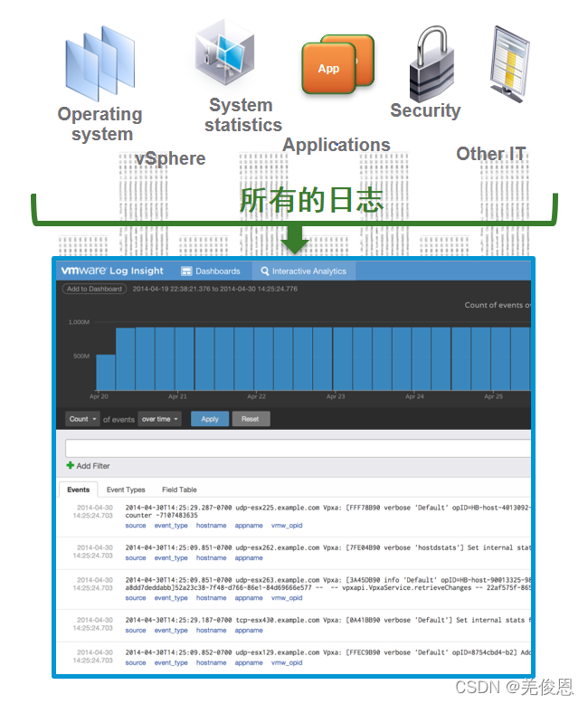Image resolution: width=588 pixels, height=704 pixels.
Task: Click the date range text 2014-04-19 to 2014-04-30
Action: [215, 289]
